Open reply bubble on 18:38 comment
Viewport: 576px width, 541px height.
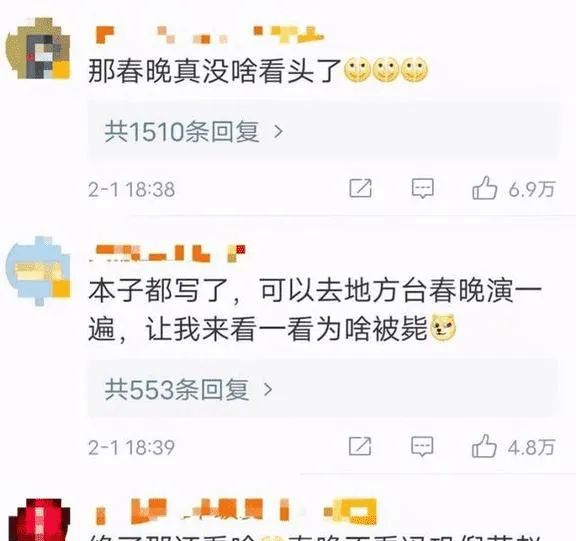point(422,189)
